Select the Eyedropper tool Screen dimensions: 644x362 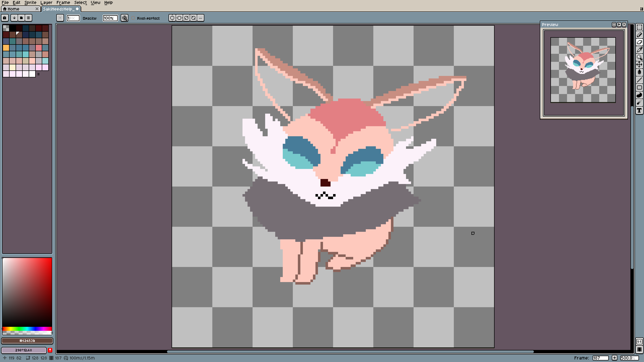pos(639,50)
